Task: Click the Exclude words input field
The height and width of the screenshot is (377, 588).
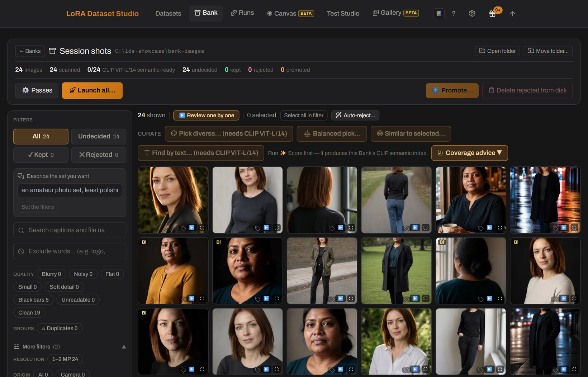Action: tap(70, 251)
